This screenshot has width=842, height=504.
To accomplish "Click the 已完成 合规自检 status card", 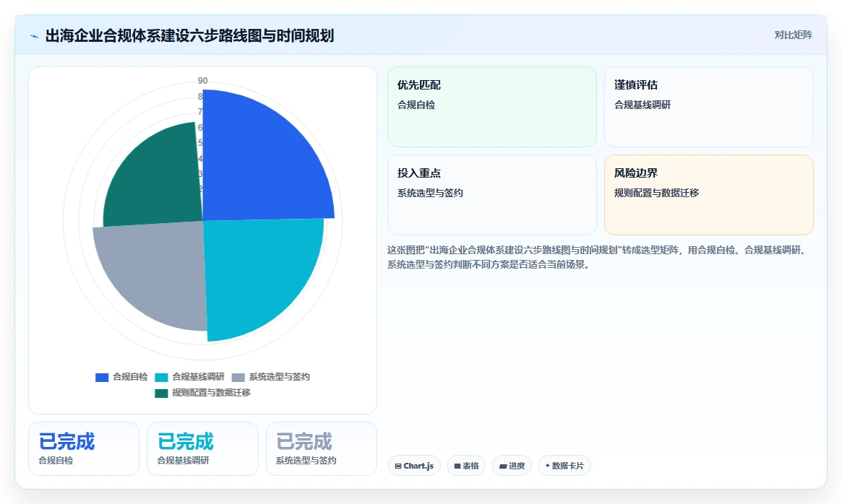I will [x=84, y=448].
